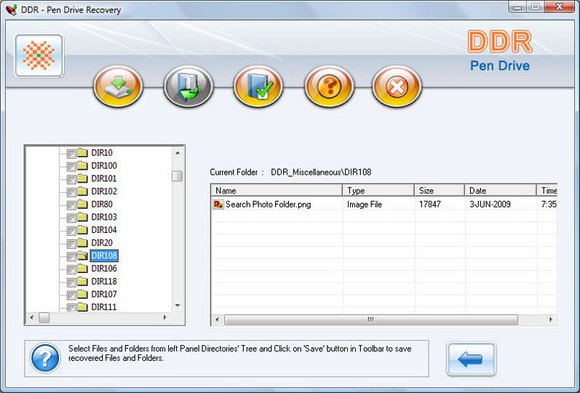Viewport: 580px width, 393px height.
Task: Click the orange X exit toolbar icon
Action: 397,87
